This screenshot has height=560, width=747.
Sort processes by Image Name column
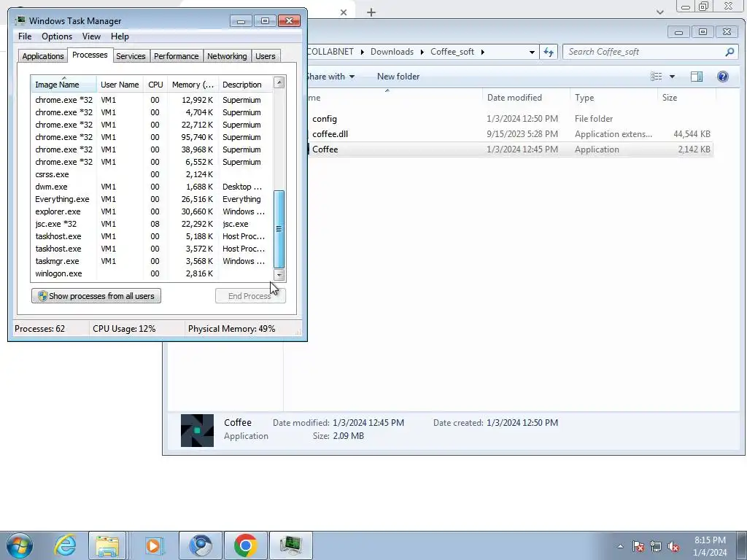pyautogui.click(x=64, y=85)
